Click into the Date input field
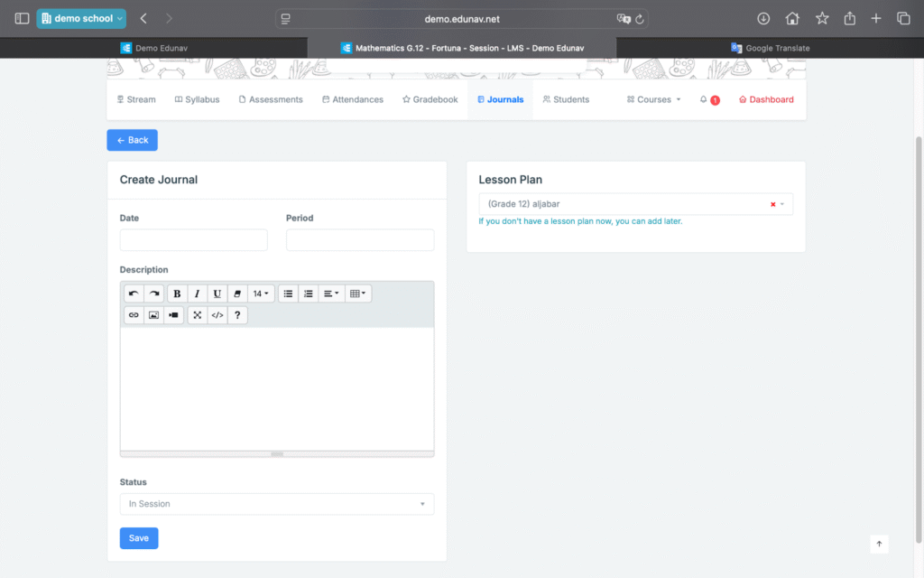 pos(193,240)
